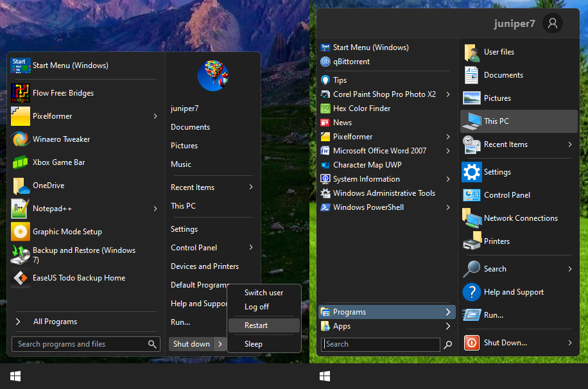This screenshot has width=588, height=389.
Task: Click the Search box in right menu
Action: point(380,344)
